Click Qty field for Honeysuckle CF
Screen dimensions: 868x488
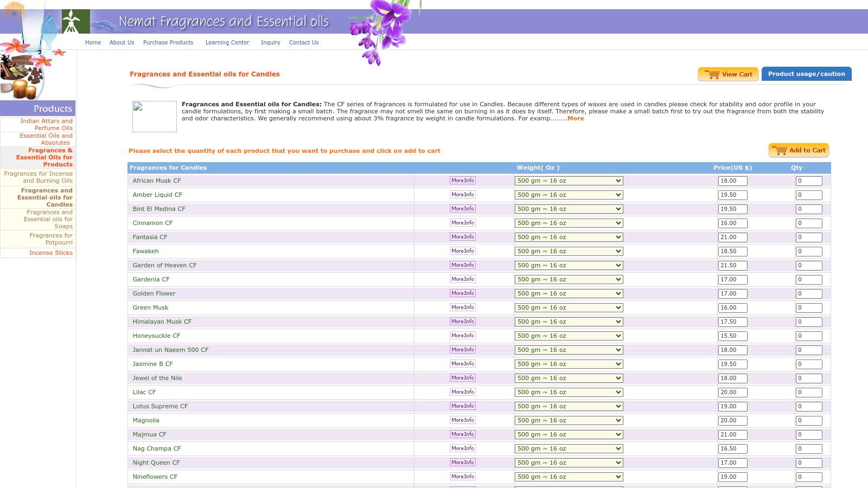(809, 336)
